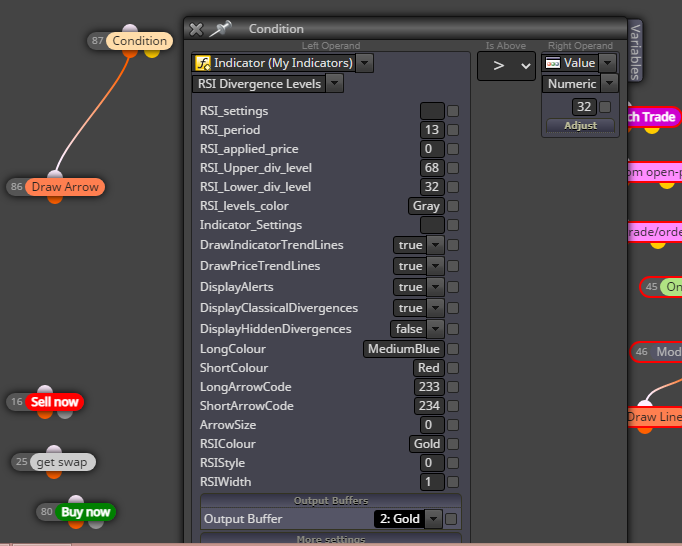The height and width of the screenshot is (546, 682).
Task: Click orange output connector of Condition block
Action: point(130,53)
